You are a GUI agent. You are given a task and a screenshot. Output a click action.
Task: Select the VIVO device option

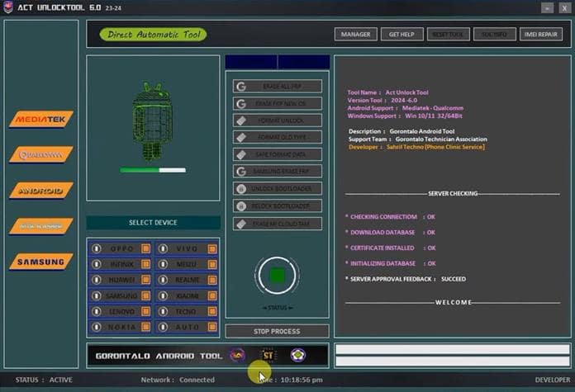[185, 248]
